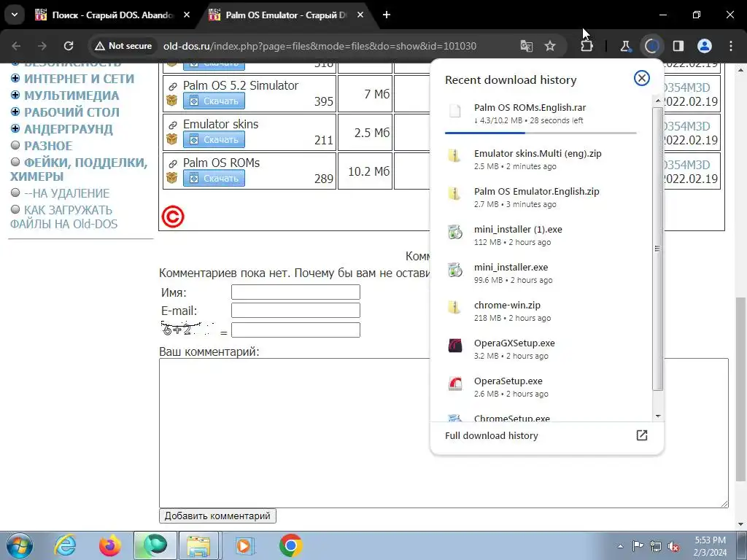Select the Palm OS Emulator tab
Image resolution: width=747 pixels, height=560 pixels.
[286, 15]
